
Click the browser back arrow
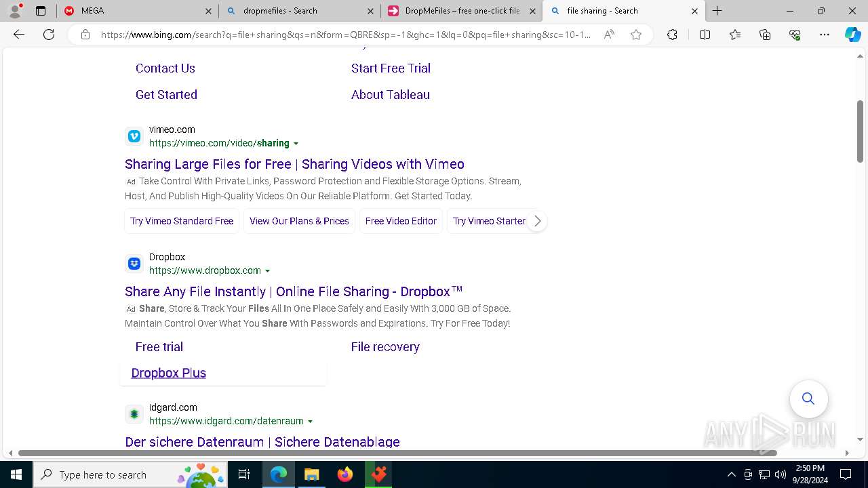pyautogui.click(x=19, y=35)
